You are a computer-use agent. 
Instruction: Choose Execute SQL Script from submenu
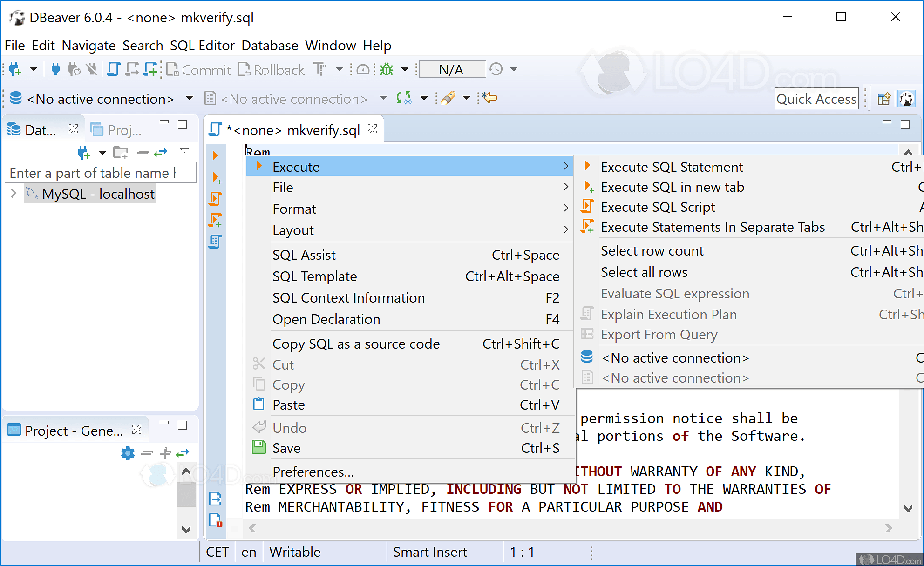pyautogui.click(x=658, y=207)
